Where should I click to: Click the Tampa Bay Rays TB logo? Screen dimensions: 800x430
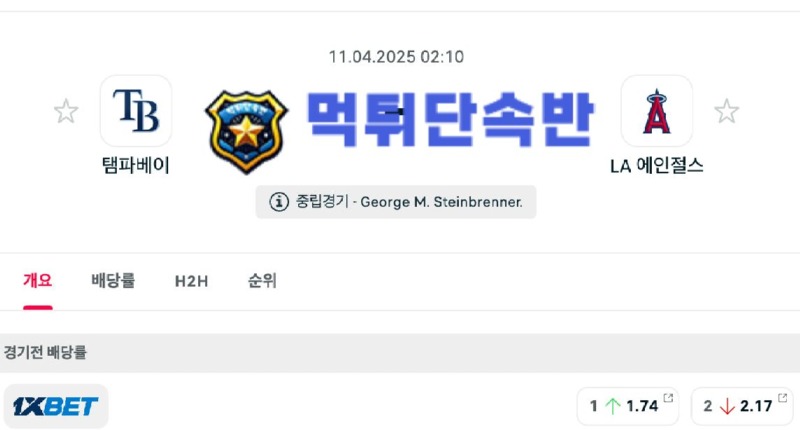point(136,111)
